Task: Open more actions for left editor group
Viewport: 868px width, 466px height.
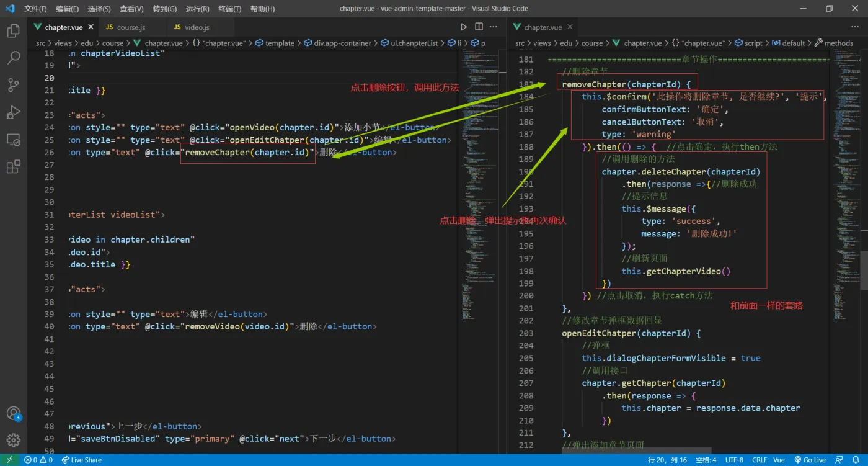Action: (494, 27)
